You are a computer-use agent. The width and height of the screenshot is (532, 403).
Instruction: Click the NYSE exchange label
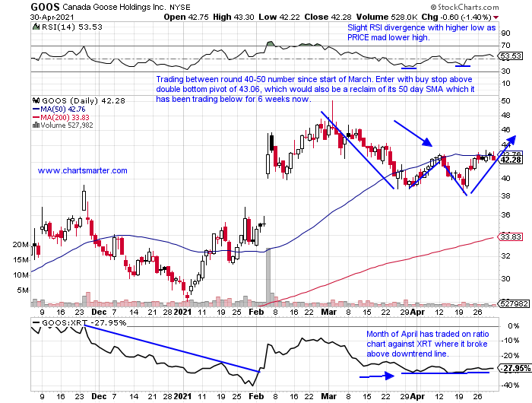[180, 7]
